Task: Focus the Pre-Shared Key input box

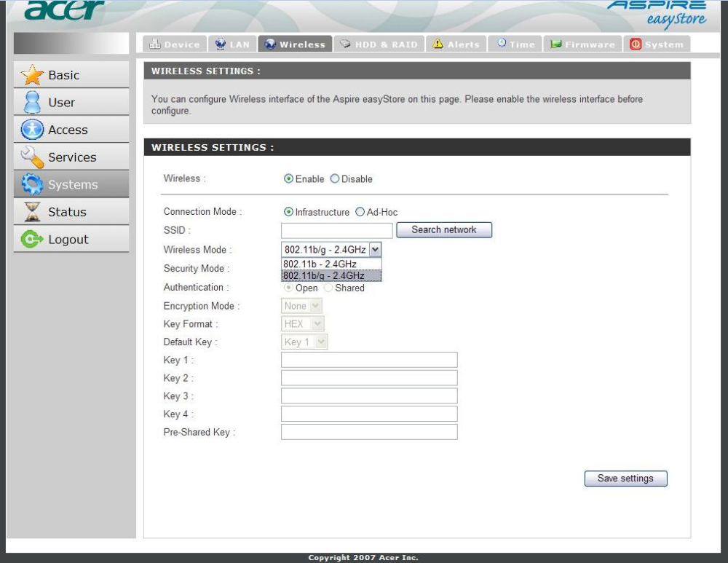Action: [369, 432]
